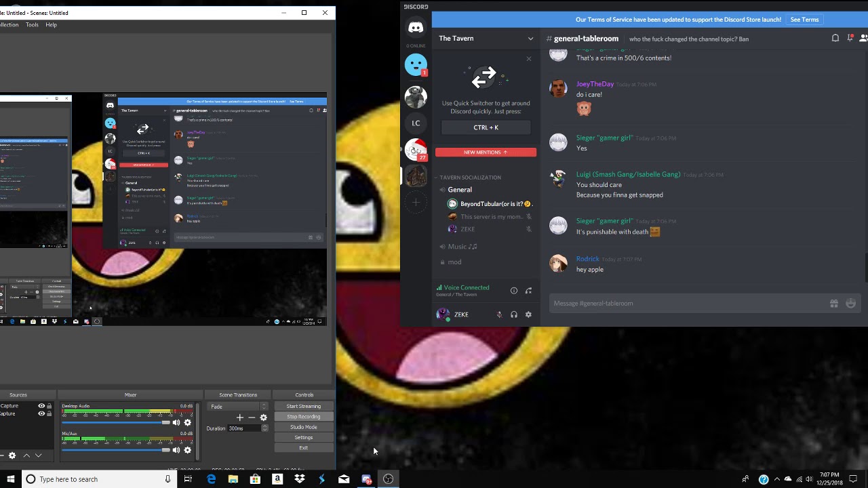Open the Help menu in OBS
Screen dimensions: 868x488
[x=51, y=24]
